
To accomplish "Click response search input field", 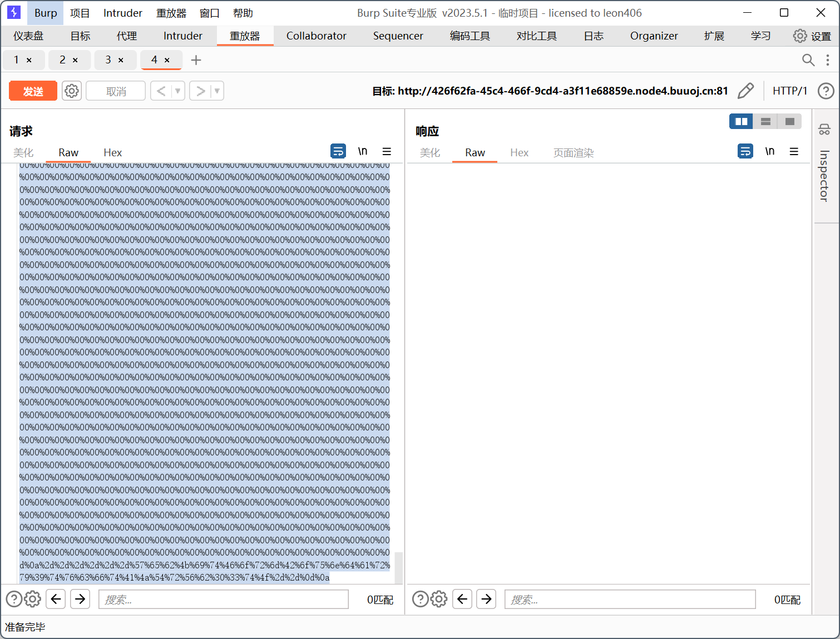I will point(630,600).
